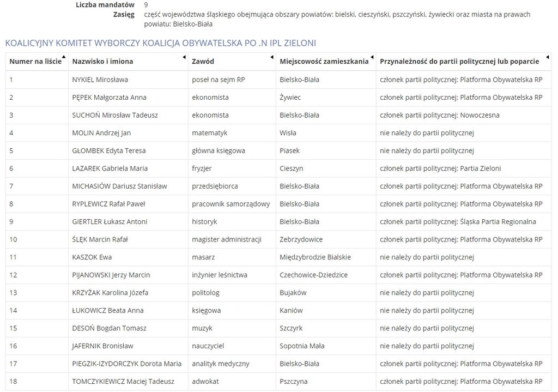Select PIEGZIK-IZYDORCZYK Dorota Maria name cell
558x392 pixels.
point(127,364)
